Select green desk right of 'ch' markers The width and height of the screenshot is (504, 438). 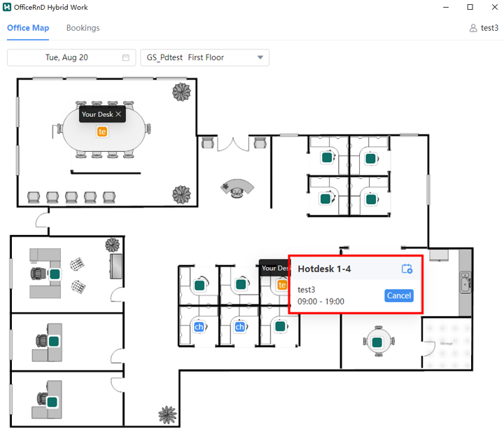(x=280, y=326)
